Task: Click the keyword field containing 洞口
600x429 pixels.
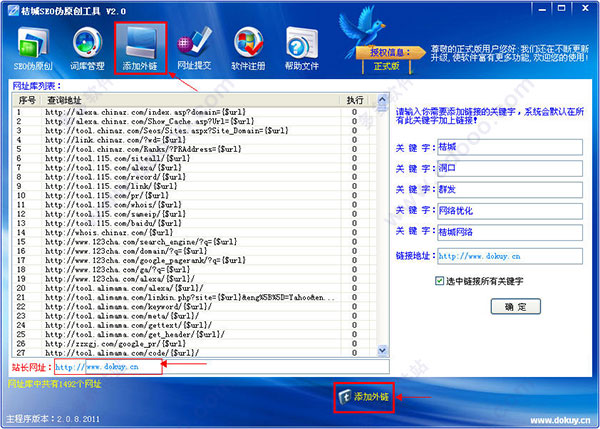Action: 510,168
